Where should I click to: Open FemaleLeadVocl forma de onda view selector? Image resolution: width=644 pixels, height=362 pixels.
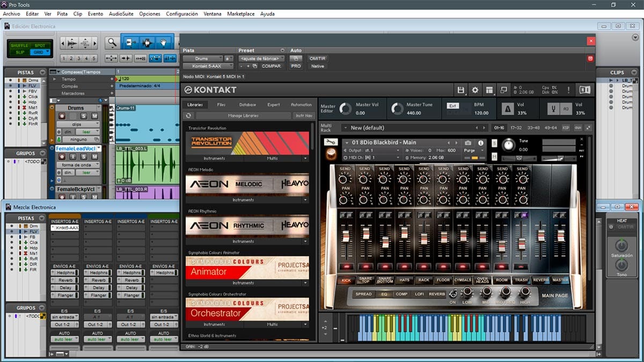(x=78, y=165)
